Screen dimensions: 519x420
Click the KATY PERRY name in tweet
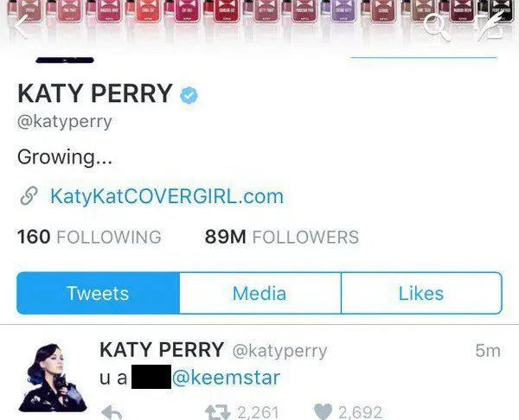(162, 349)
